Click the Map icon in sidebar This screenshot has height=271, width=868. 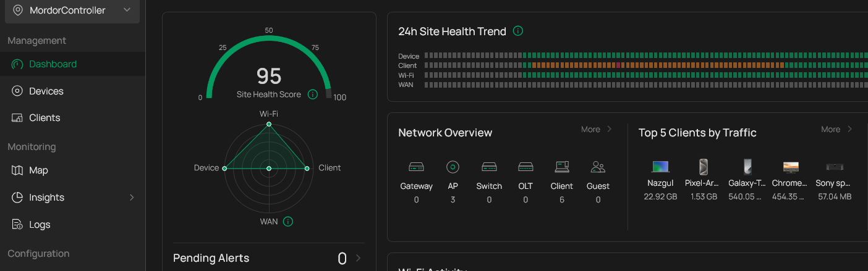click(x=17, y=170)
